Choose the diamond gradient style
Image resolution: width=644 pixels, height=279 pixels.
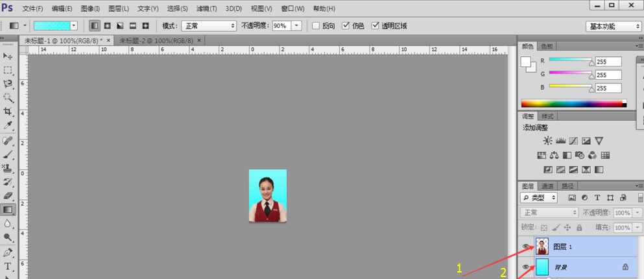145,26
